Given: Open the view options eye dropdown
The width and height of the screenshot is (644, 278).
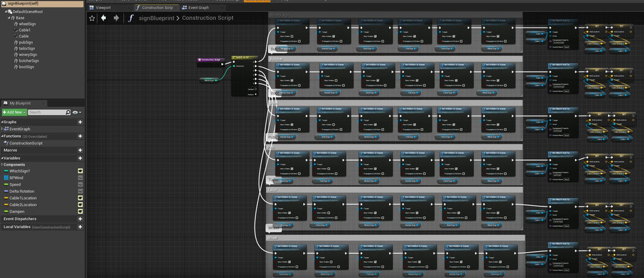Looking at the screenshot, I should click(x=76, y=112).
